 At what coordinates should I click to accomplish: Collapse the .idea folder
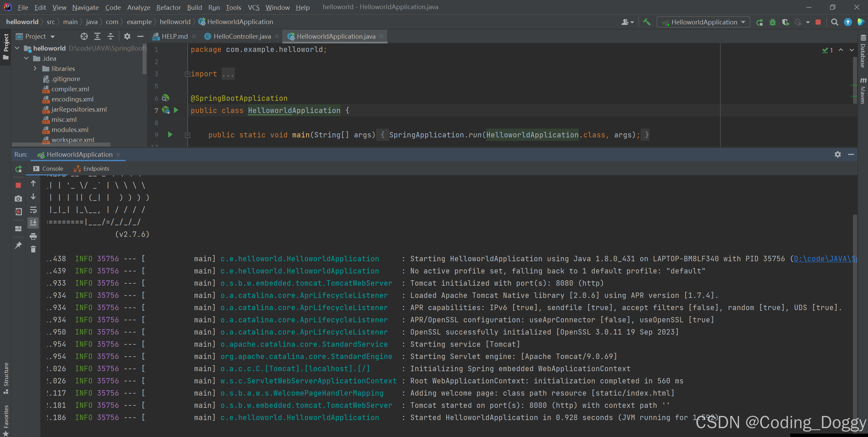coord(26,58)
